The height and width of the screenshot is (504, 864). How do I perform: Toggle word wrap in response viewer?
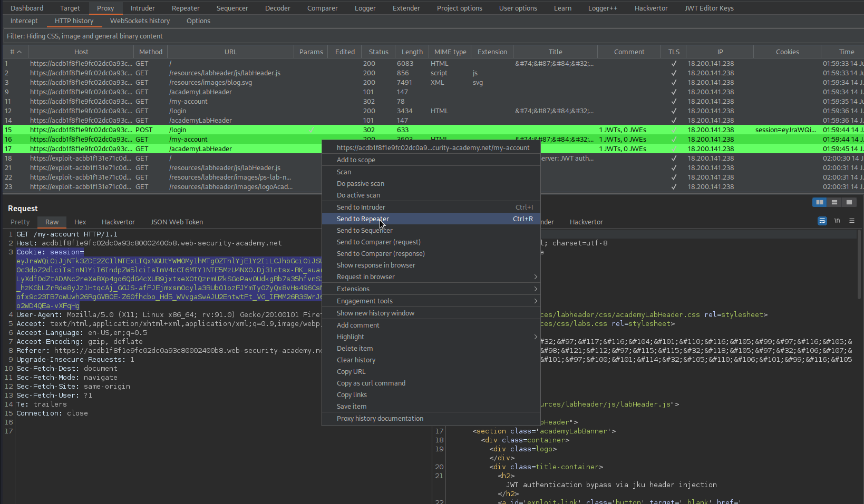[x=822, y=221]
